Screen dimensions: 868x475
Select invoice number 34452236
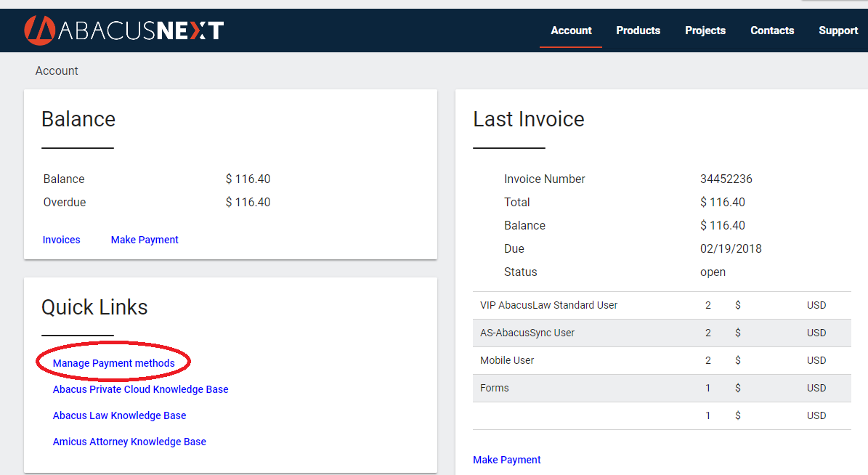pyautogui.click(x=726, y=179)
